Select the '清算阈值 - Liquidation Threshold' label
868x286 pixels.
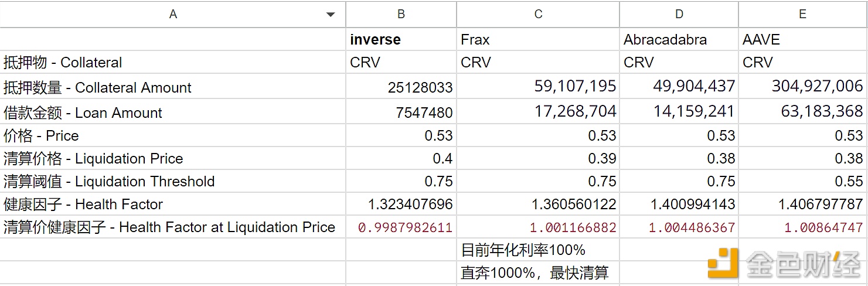tap(173, 181)
